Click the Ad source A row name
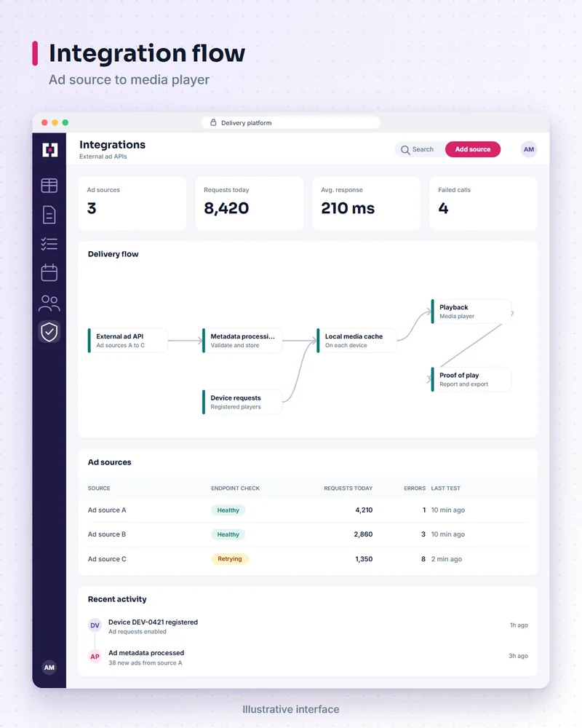Screen dimensions: 582x728 (107, 510)
